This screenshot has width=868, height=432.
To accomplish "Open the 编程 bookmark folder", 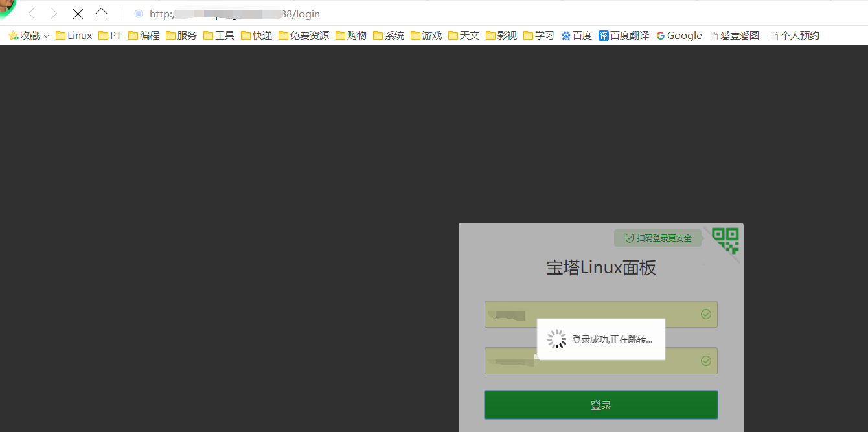I will pyautogui.click(x=144, y=36).
